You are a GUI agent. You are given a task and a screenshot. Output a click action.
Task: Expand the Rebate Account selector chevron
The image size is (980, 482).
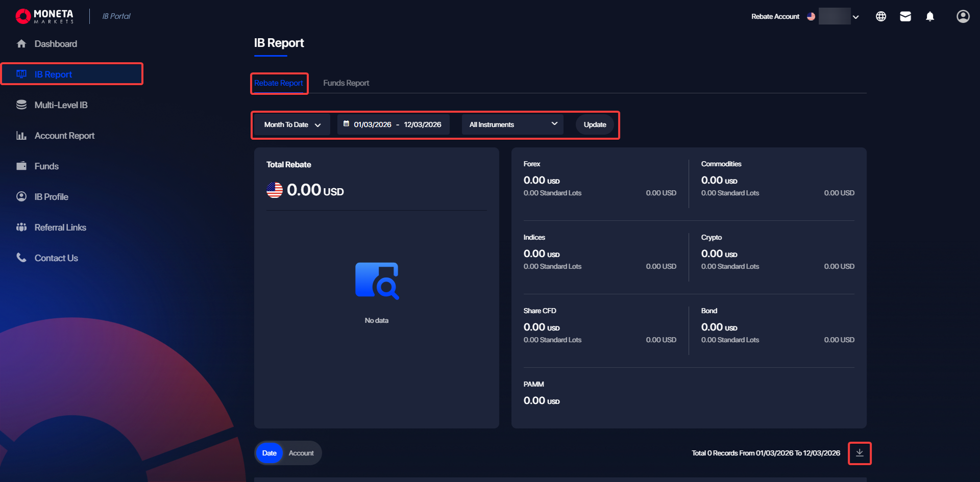tap(856, 17)
